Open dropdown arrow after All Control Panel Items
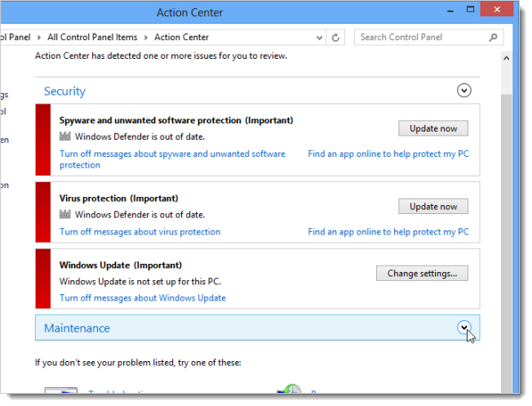532x406 pixels. pyautogui.click(x=146, y=38)
